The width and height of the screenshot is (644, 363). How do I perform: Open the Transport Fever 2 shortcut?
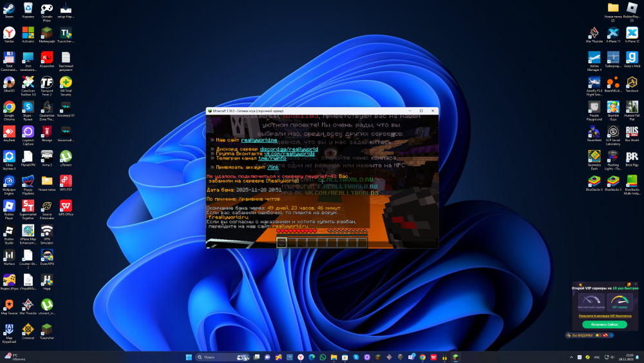(47, 86)
